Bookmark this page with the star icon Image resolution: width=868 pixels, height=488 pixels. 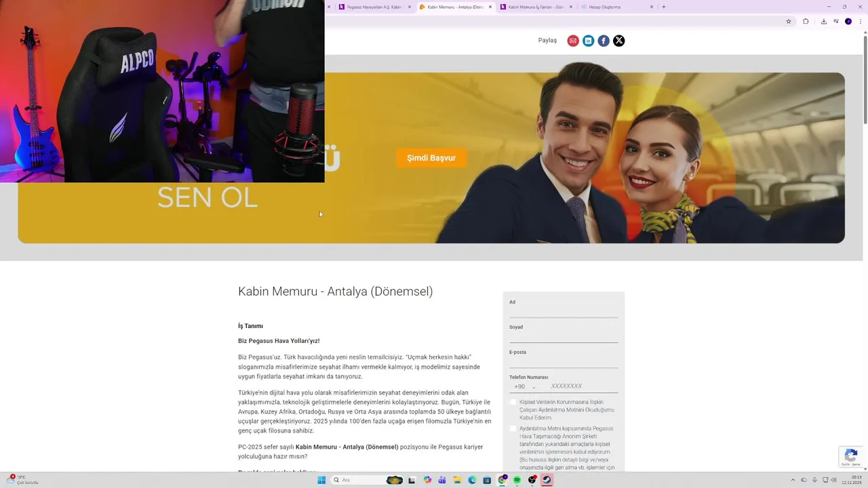point(788,22)
